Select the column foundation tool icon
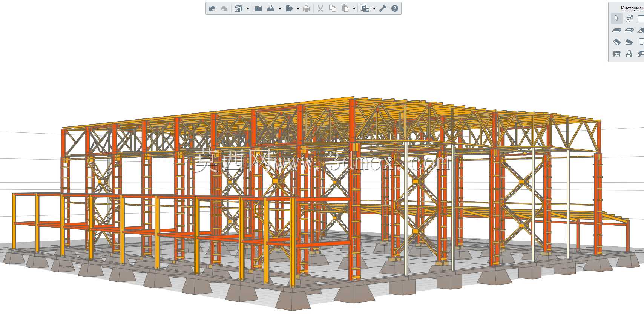 pos(629,54)
